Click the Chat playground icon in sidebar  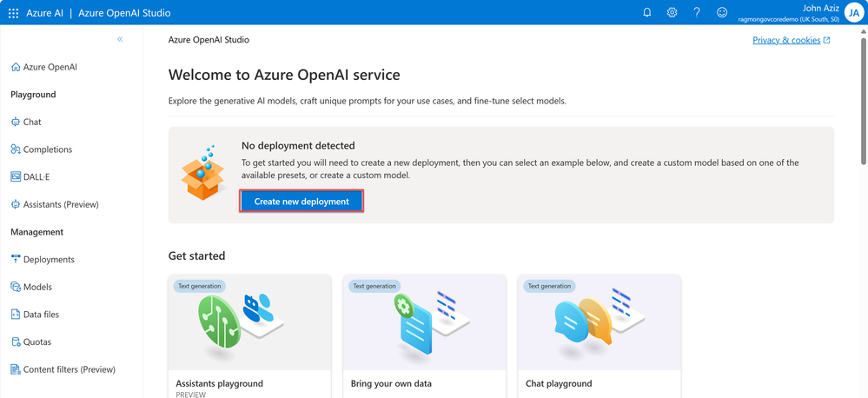[x=16, y=122]
